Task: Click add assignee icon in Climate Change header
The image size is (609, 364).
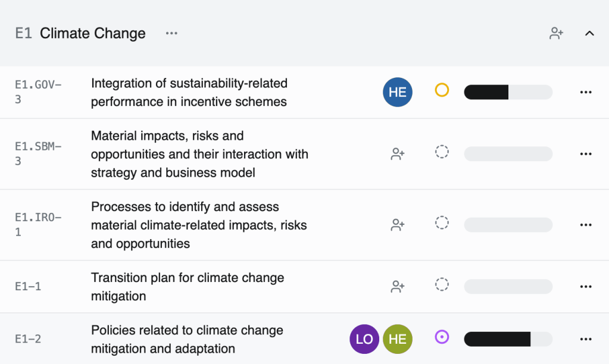Action: pos(556,33)
